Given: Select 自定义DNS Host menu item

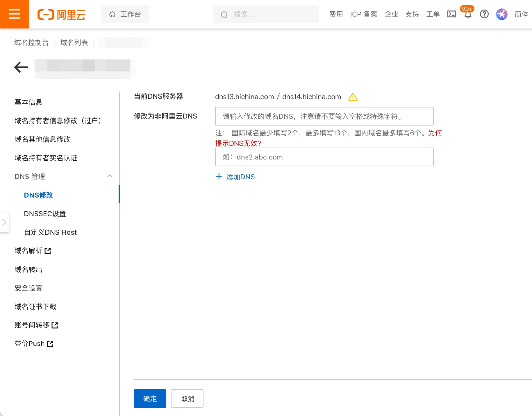Looking at the screenshot, I should [x=50, y=232].
